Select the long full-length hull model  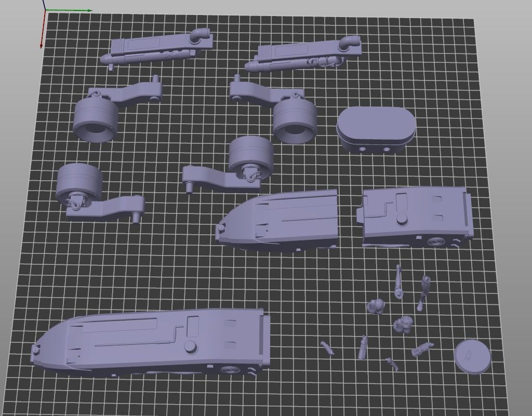pyautogui.click(x=151, y=342)
